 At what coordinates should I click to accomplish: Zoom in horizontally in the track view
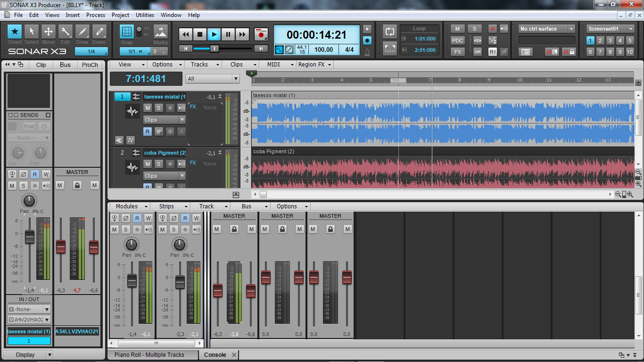(x=630, y=194)
